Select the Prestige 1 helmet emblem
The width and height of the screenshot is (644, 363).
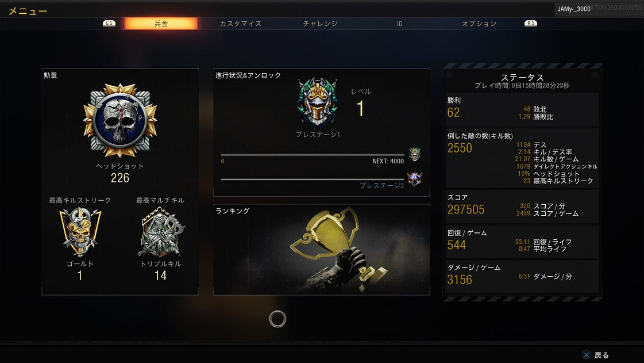tap(317, 102)
